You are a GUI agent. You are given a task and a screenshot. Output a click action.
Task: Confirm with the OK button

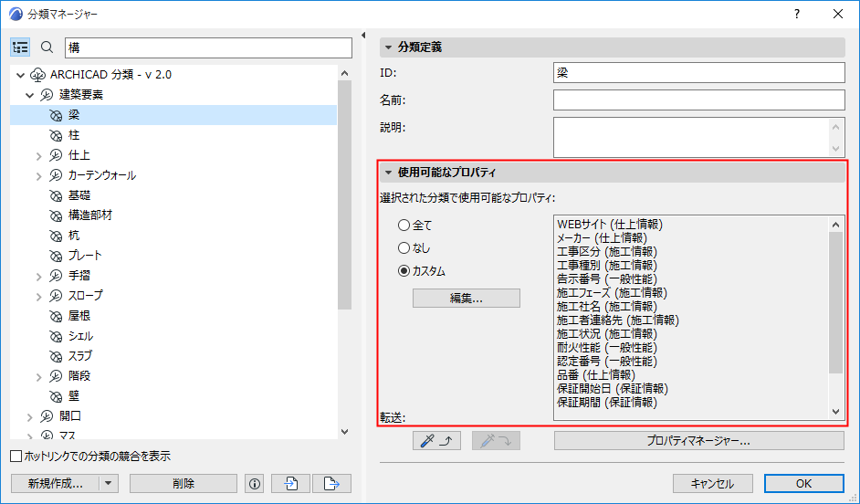pos(804,484)
